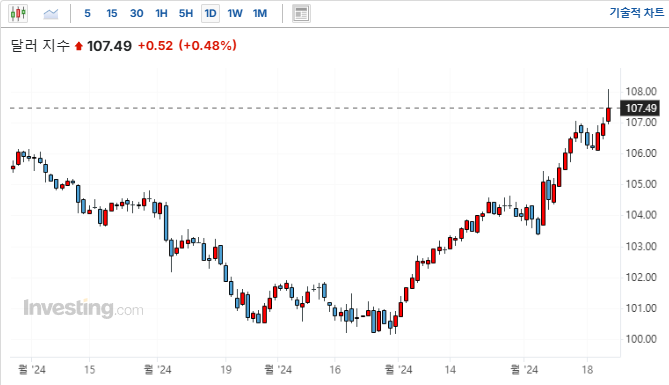Switch to the 1W timeframe
The image size is (669, 385).
[x=235, y=14]
